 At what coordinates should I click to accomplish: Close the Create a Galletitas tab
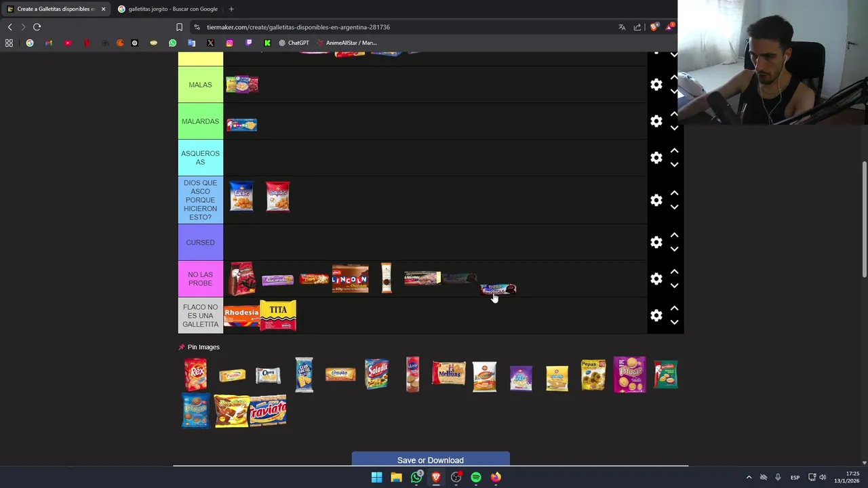point(103,9)
